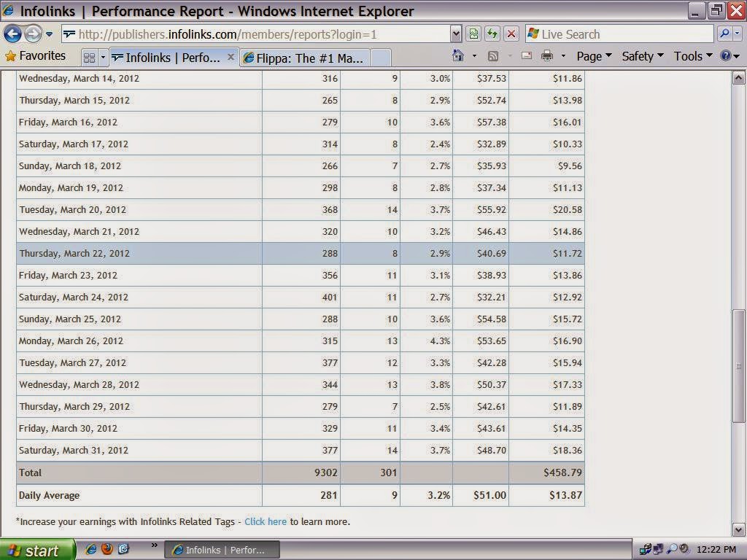The width and height of the screenshot is (747, 560).
Task: Click the Daily Average label
Action: pos(49,496)
